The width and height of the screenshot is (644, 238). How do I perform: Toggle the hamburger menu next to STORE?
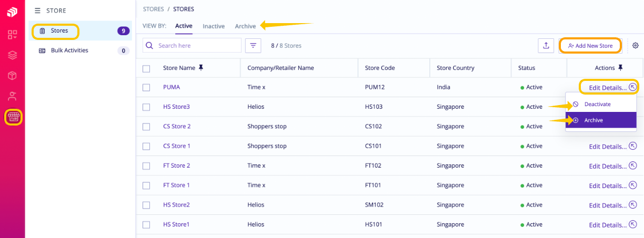[37, 11]
